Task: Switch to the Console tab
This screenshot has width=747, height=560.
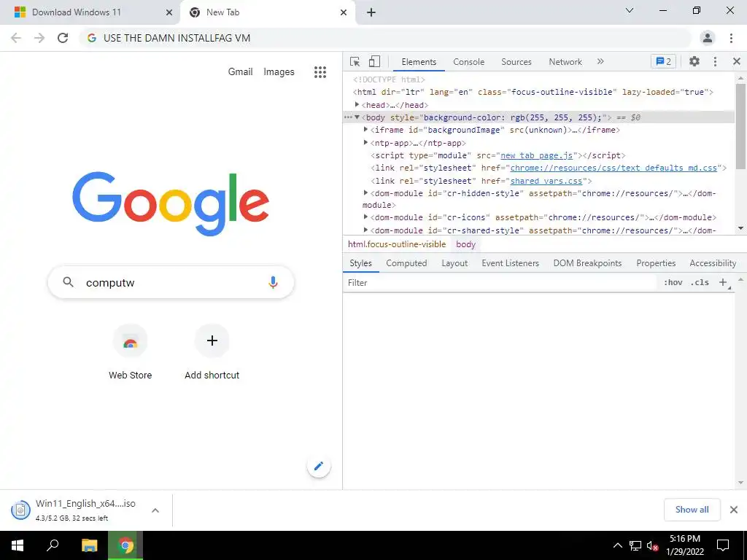Action: point(469,62)
